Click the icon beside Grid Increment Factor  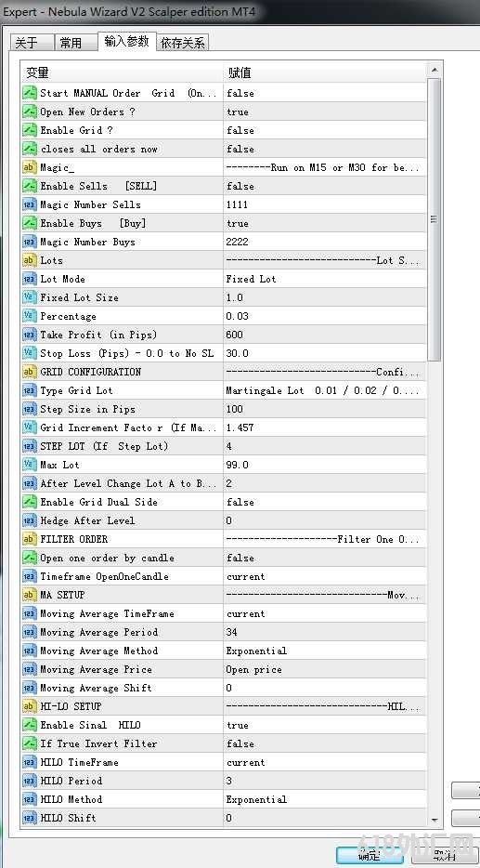30,427
